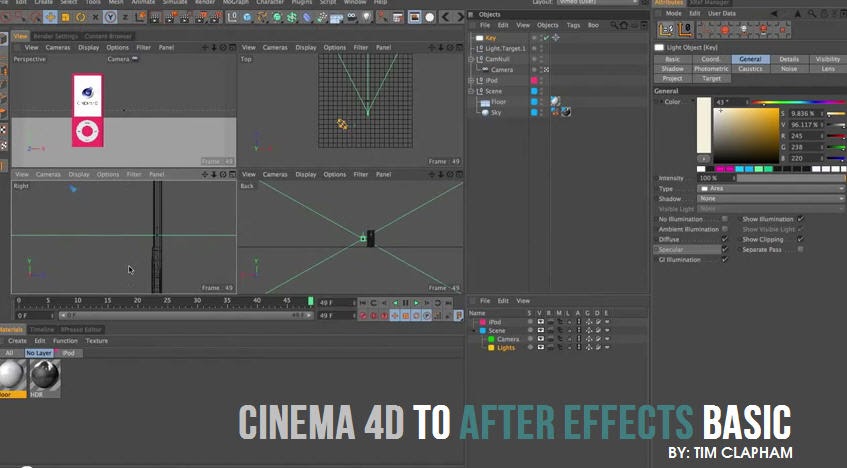847x468 pixels.
Task: Click the home icon in Objects manager
Action: [x=624, y=25]
